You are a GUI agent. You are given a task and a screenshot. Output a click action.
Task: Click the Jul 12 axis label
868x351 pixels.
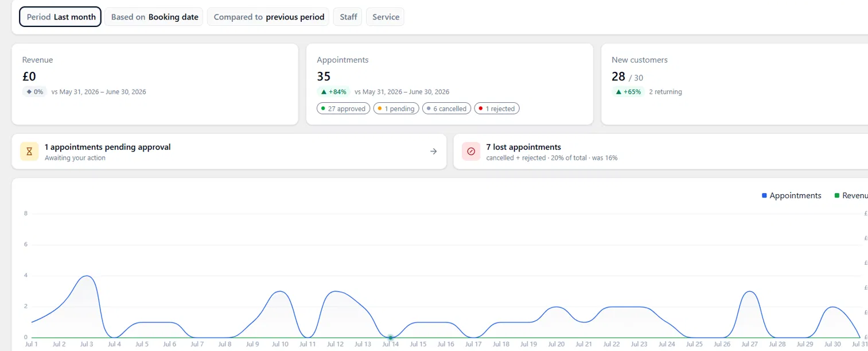[335, 345]
